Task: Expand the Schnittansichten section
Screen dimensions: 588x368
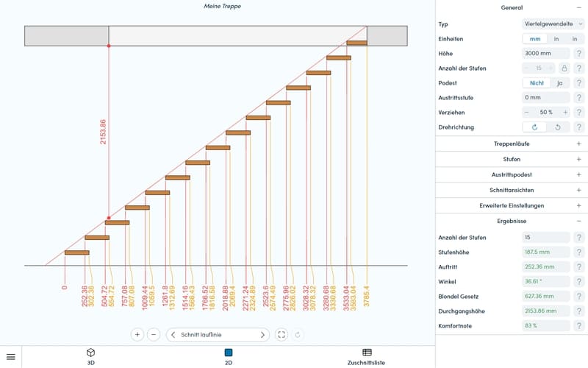Action: 578,190
